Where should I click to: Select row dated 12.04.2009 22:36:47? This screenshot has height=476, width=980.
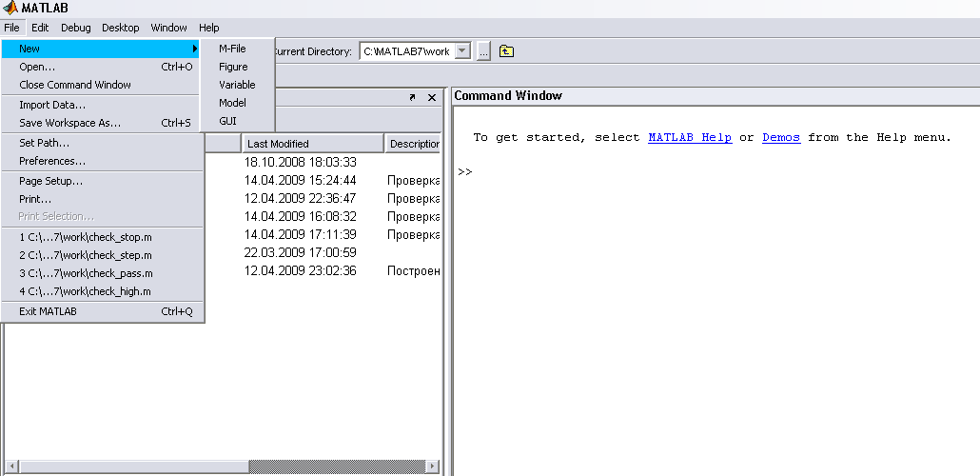[x=301, y=198]
